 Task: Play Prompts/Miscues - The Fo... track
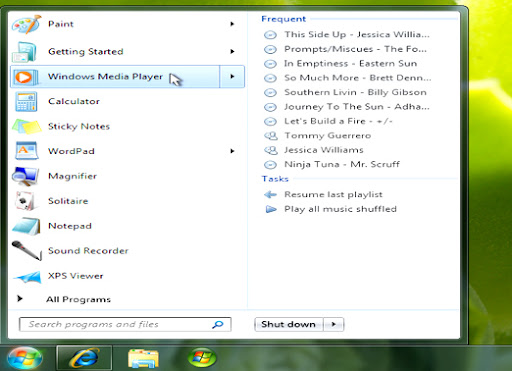pos(355,49)
